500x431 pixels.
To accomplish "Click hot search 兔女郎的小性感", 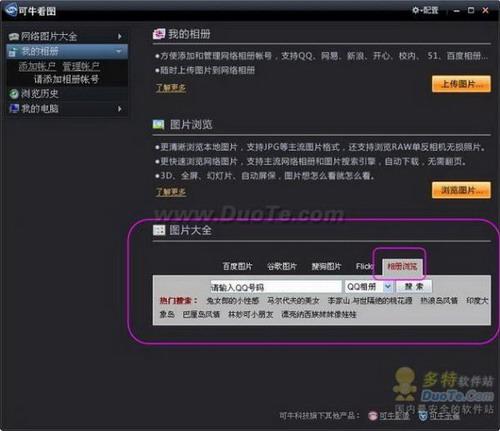I will (232, 301).
